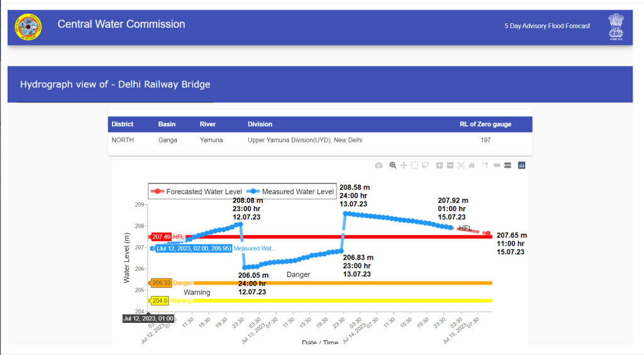This screenshot has height=355, width=644.
Task: Choose the Lasso Select tool
Action: (x=425, y=165)
